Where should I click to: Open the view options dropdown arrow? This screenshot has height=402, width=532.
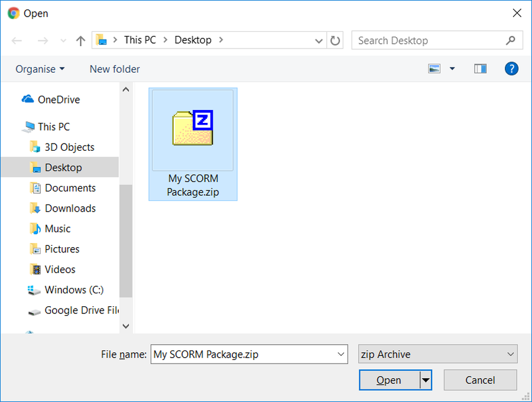pyautogui.click(x=452, y=69)
